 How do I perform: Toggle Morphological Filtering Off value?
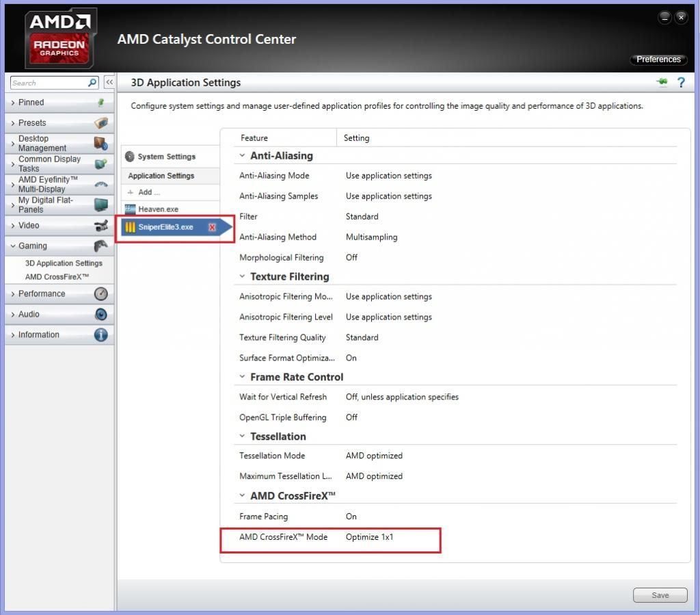tap(351, 258)
